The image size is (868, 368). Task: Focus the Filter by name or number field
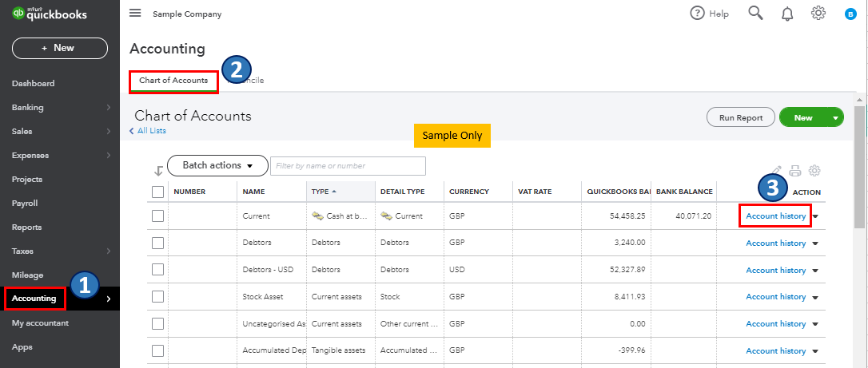348,166
